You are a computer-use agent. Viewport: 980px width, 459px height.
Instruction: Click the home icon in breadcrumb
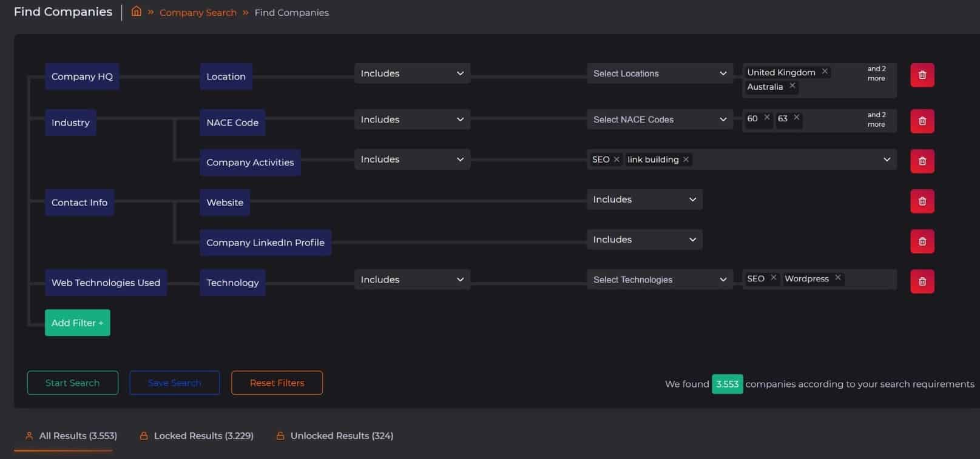(137, 12)
